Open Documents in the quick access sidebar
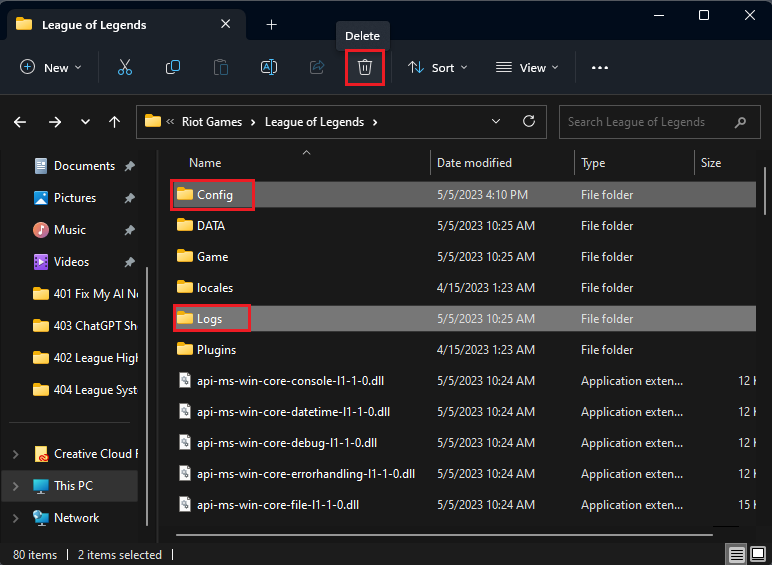Image resolution: width=772 pixels, height=565 pixels. (84, 166)
